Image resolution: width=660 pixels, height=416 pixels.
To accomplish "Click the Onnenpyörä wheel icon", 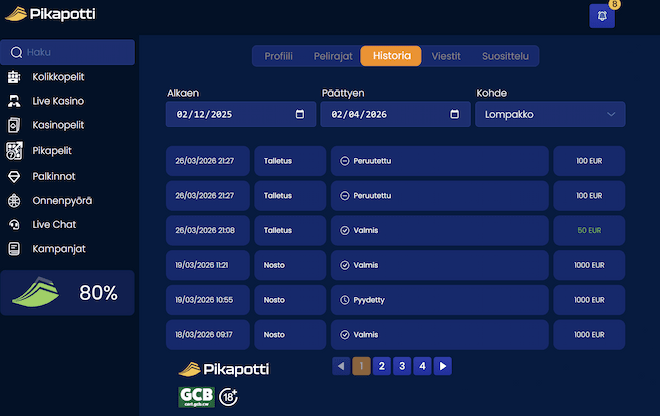I will [14, 201].
